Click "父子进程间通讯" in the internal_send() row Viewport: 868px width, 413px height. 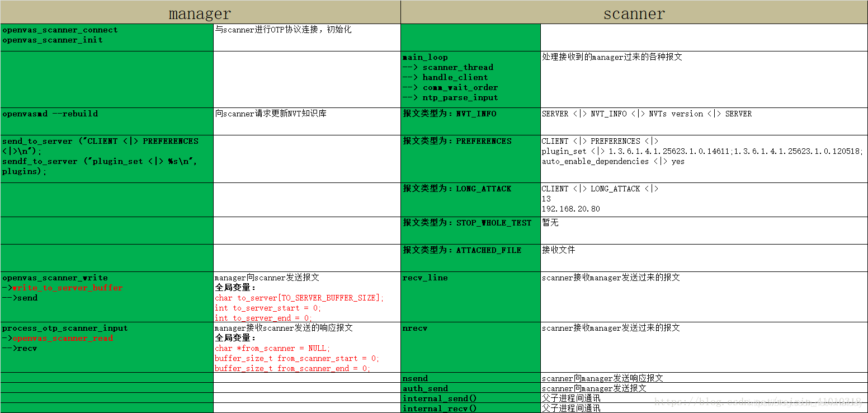pos(571,398)
